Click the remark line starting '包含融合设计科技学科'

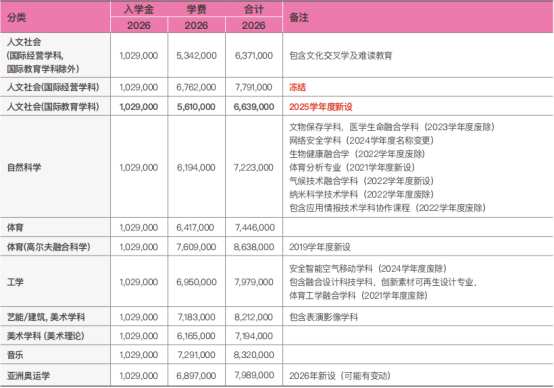point(383,282)
